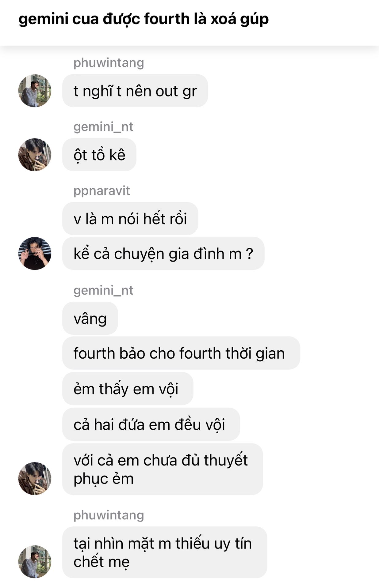The image size is (379, 588).
Task: Select message 'fourth bảo cho fourth thời gian'
Action: 181,353
